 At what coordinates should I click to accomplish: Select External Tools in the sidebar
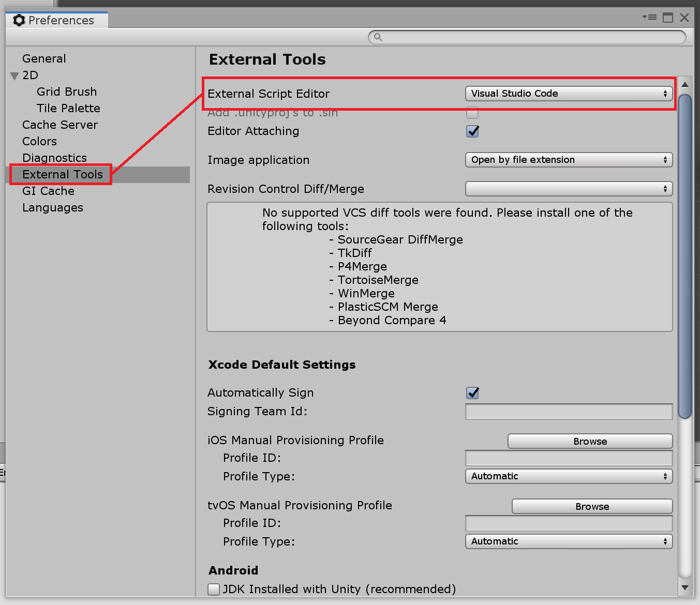pos(62,174)
